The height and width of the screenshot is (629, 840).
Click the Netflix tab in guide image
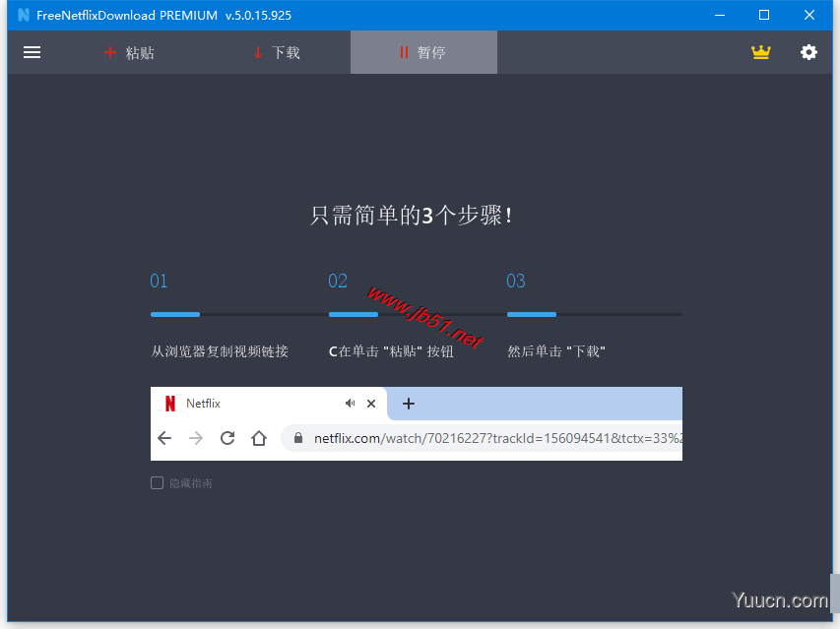pos(269,404)
